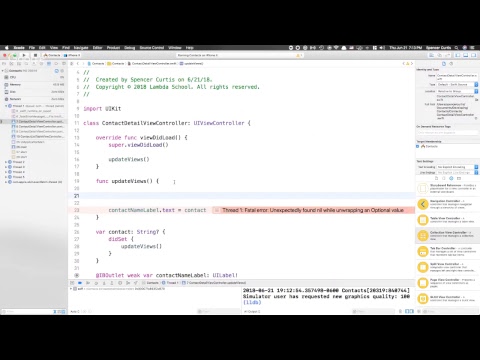480x360 pixels.
Task: Click ContactDetailViewController.swift in the jump bar
Action: [152, 63]
